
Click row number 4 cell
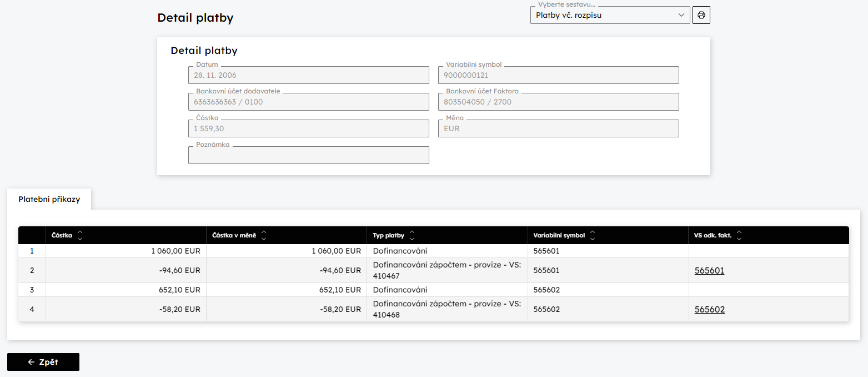[32, 309]
